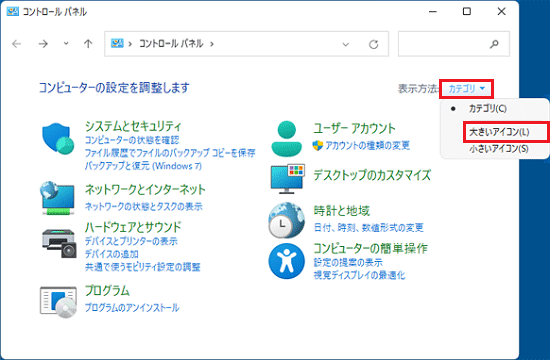Screen dimensions: 550x360
Task: Minimize the Control Panel window
Action: pyautogui.click(x=433, y=12)
